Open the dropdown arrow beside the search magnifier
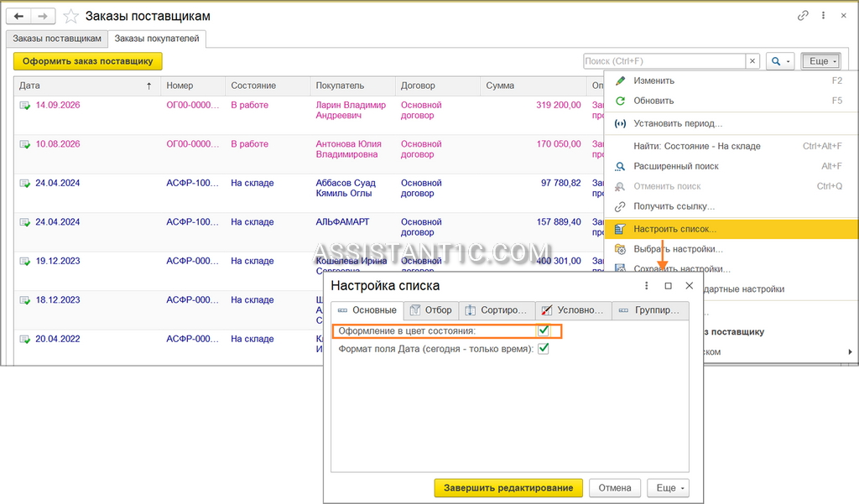This screenshot has width=859, height=504. pos(789,61)
